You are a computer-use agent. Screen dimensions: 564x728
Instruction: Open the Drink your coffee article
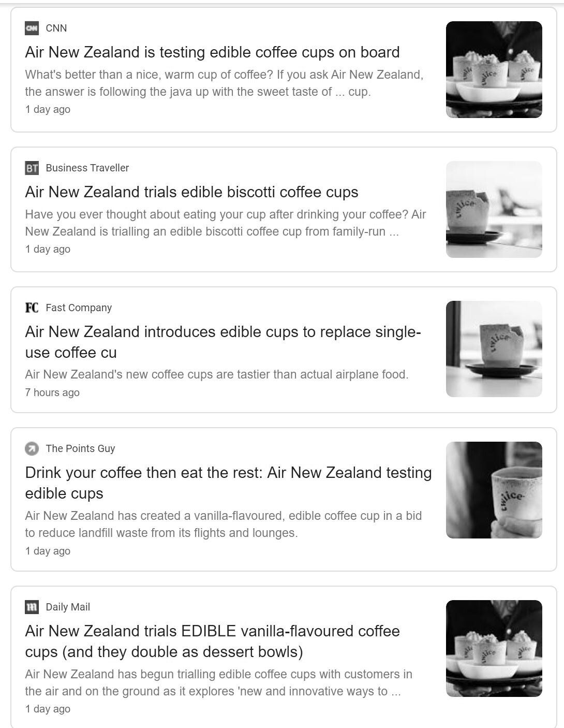point(228,482)
